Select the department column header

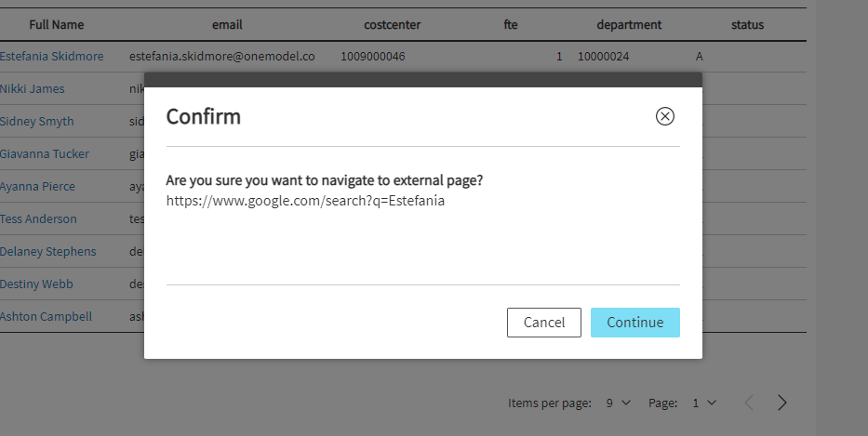click(x=629, y=24)
